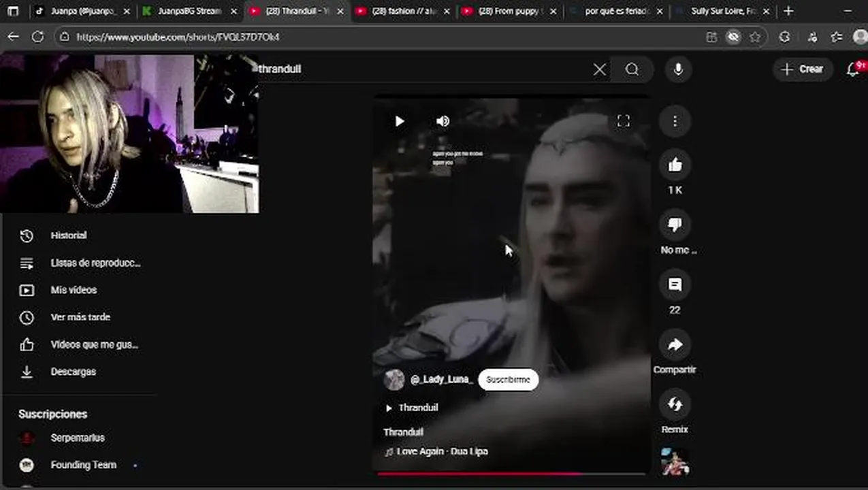This screenshot has height=490, width=868.
Task: Open the browser profile avatar
Action: (861, 37)
